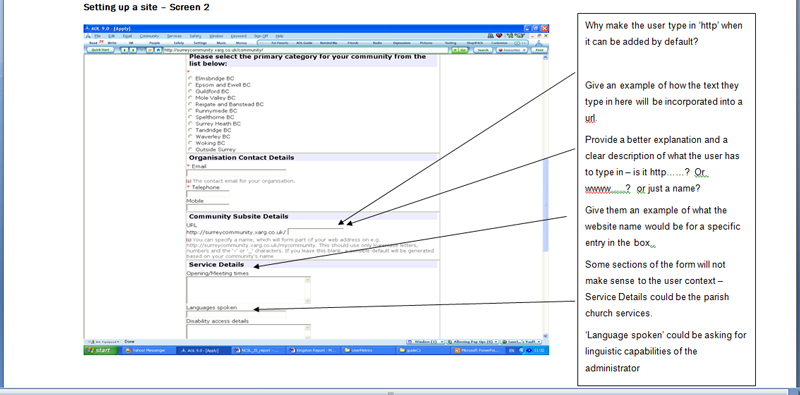The image size is (800, 395).
Task: Select Woking BC radio button
Action: pos(190,143)
